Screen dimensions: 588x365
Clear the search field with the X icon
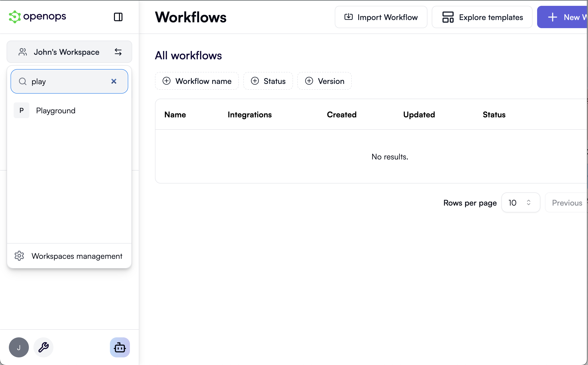click(114, 81)
